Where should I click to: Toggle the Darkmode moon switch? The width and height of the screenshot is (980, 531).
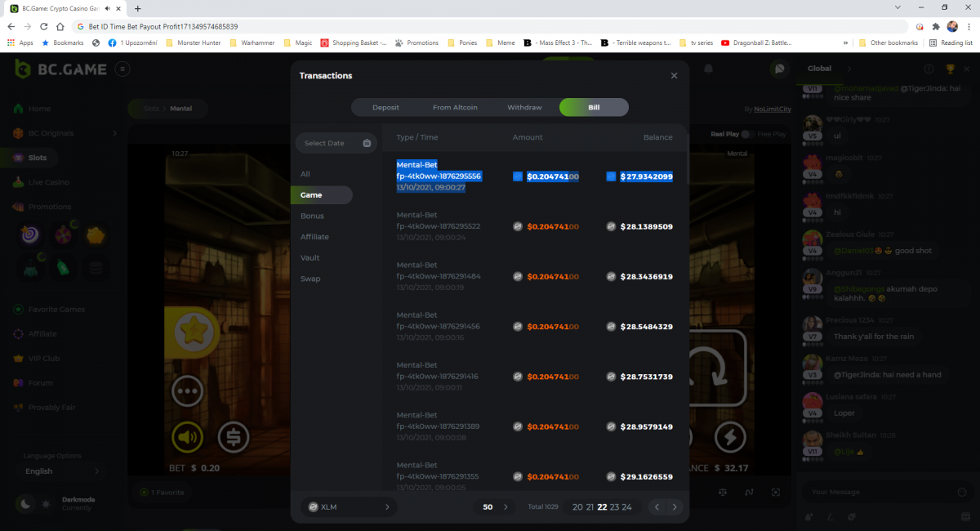(x=25, y=504)
